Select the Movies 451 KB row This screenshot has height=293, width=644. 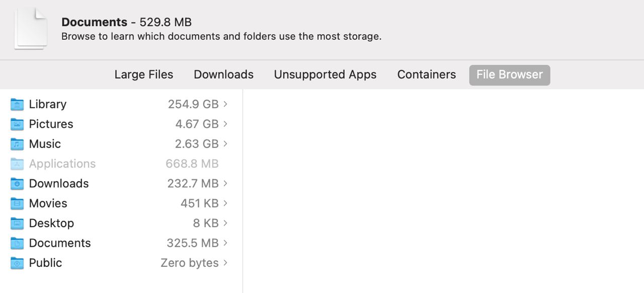[120, 203]
